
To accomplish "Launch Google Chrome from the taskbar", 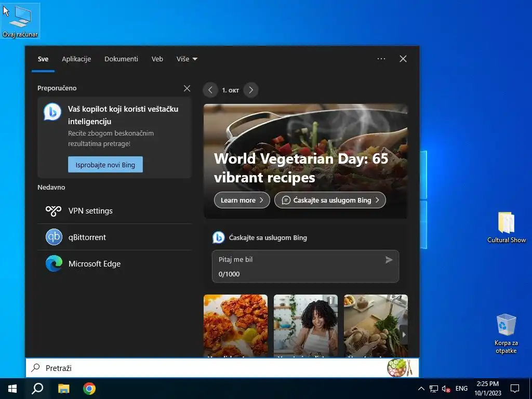I will (x=89, y=389).
